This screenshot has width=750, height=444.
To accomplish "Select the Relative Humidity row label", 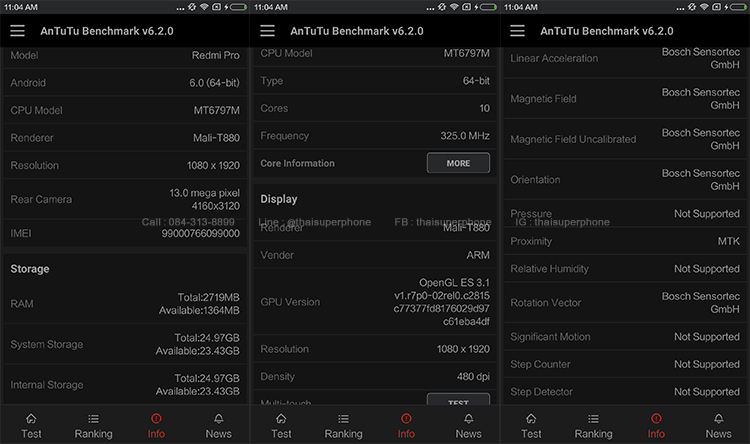I will [550, 269].
